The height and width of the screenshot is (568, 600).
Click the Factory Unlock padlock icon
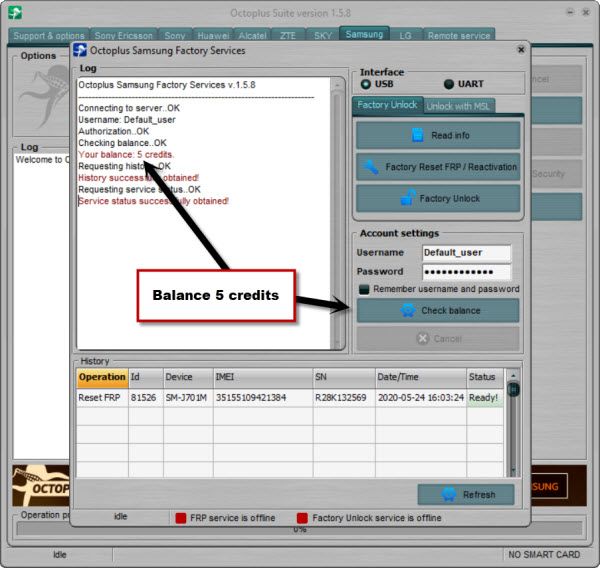pos(408,198)
